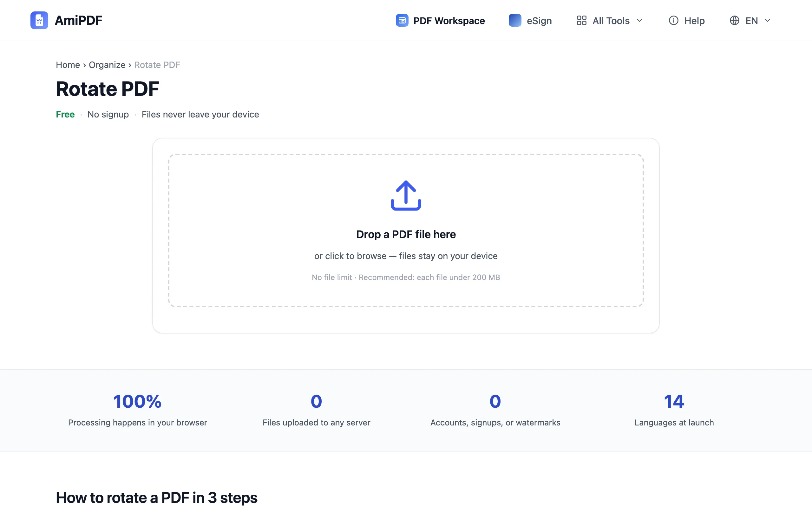The image size is (812, 508).
Task: Click 'How to rotate a PDF in 3 steps' heading
Action: (x=157, y=498)
